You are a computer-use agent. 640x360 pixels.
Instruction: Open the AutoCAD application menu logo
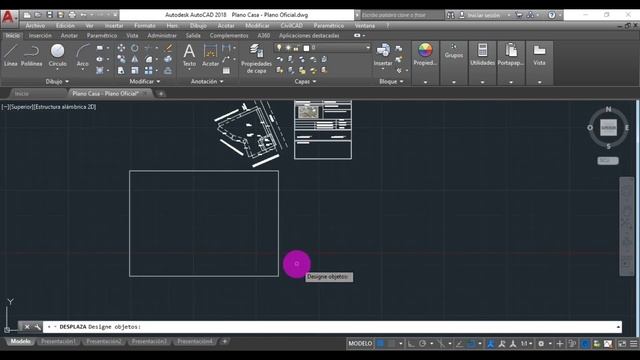click(x=8, y=18)
